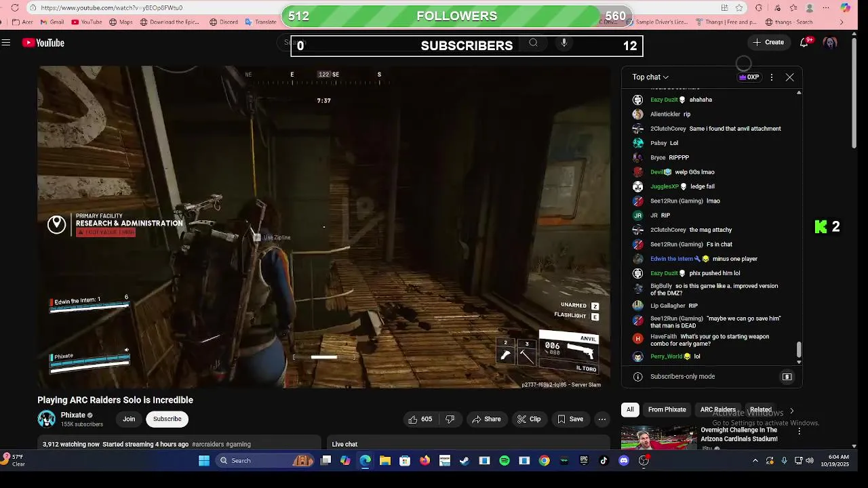Image resolution: width=868 pixels, height=488 pixels.
Task: Click the Clip button
Action: (x=529, y=419)
